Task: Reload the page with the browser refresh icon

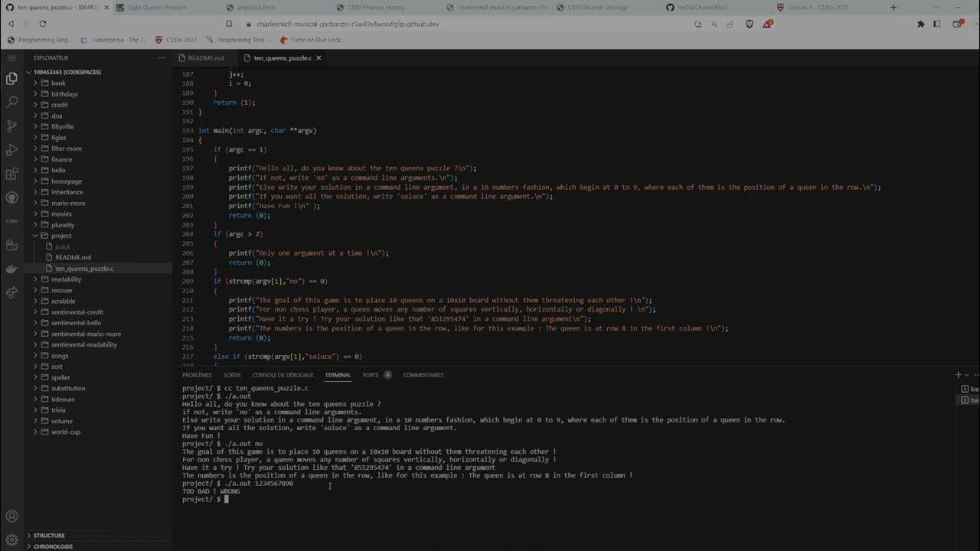Action: point(42,24)
